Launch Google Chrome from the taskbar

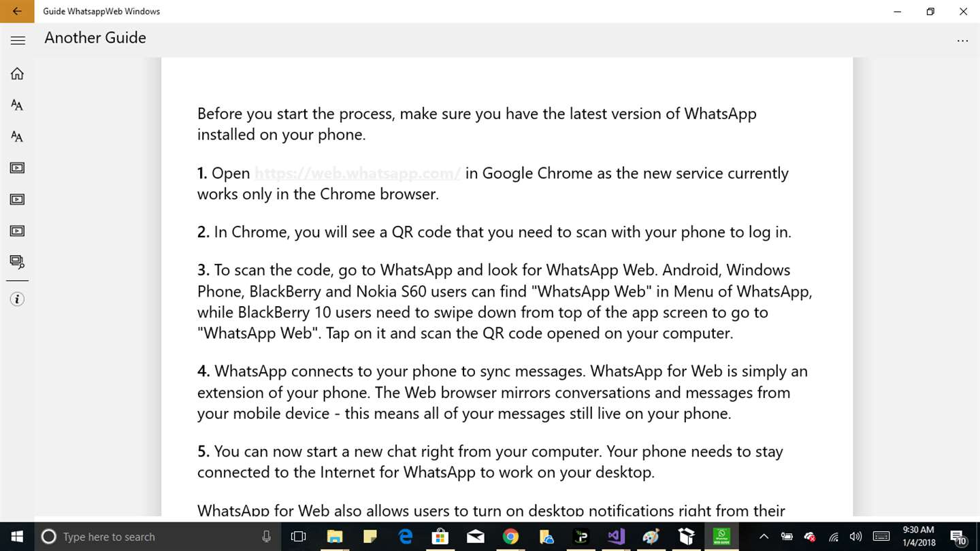pyautogui.click(x=510, y=537)
